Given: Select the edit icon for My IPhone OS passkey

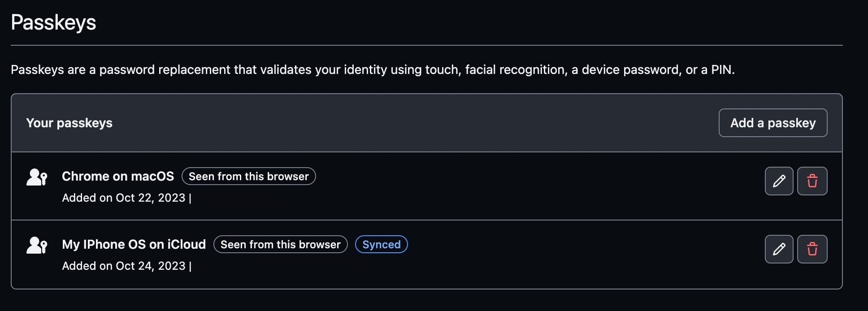Looking at the screenshot, I should point(779,249).
